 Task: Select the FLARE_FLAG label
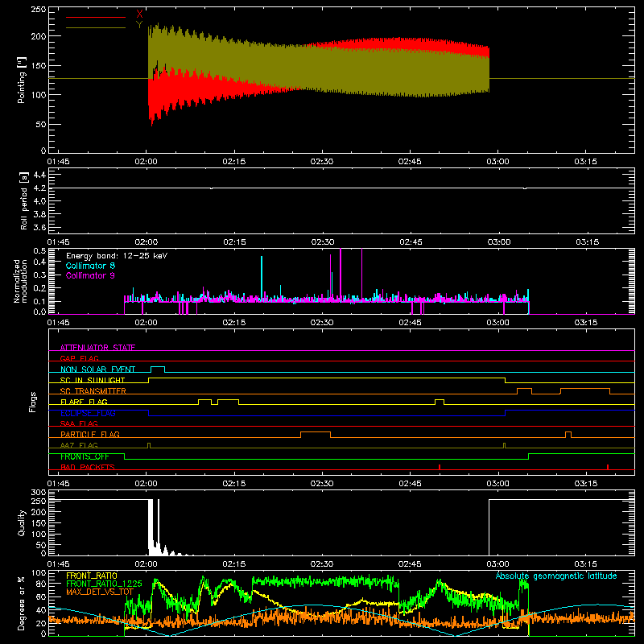point(84,402)
